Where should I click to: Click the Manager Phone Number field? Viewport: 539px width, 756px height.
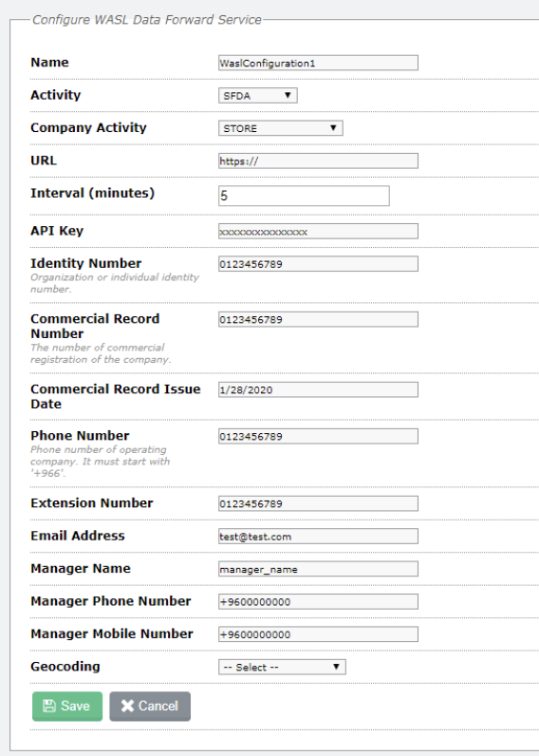tap(318, 602)
